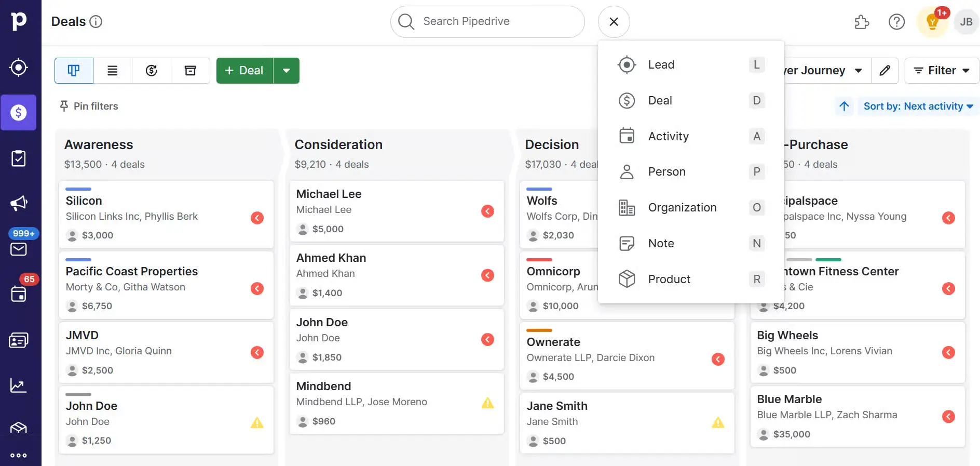Viewport: 980px width, 466px height.
Task: Click overdue activity icon on Silicon deal
Action: (x=257, y=218)
